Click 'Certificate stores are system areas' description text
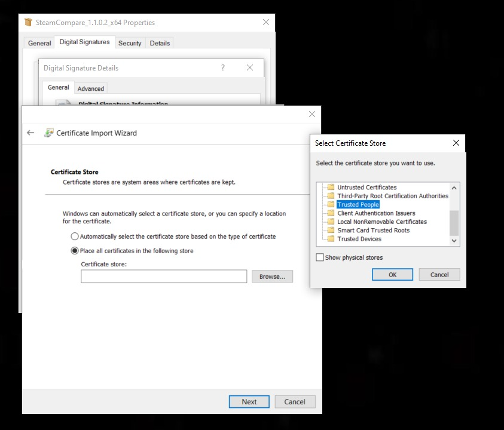This screenshot has height=430, width=504. [149, 182]
